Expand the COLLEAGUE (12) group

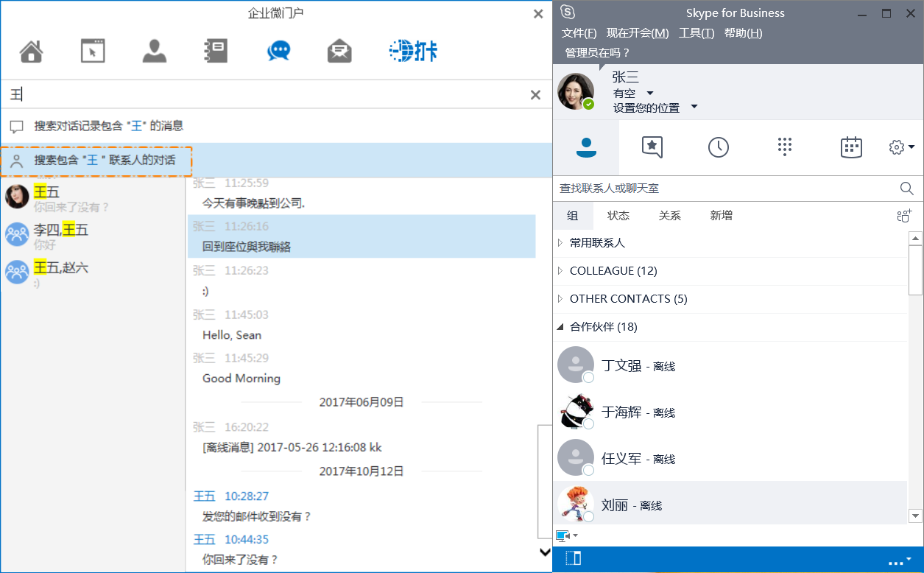click(x=560, y=271)
